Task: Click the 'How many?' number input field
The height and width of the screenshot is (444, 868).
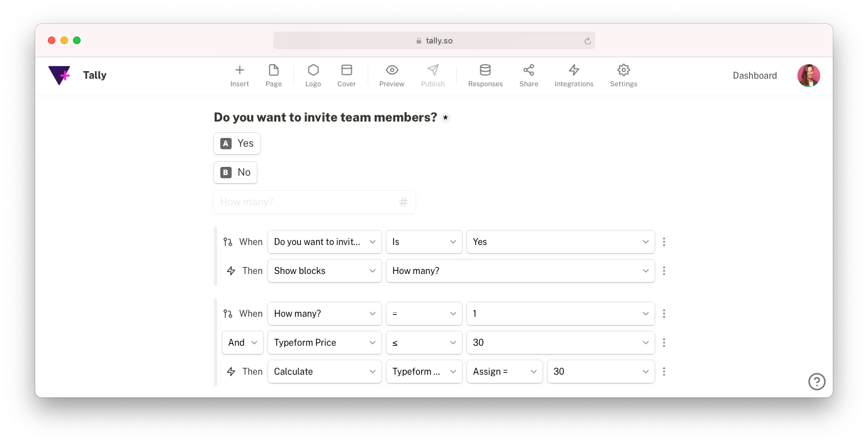Action: pyautogui.click(x=315, y=202)
